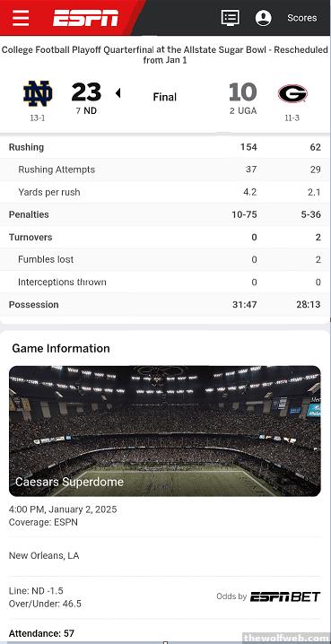The image size is (331, 644).
Task: Click the Notre Dame team logo
Action: click(38, 93)
